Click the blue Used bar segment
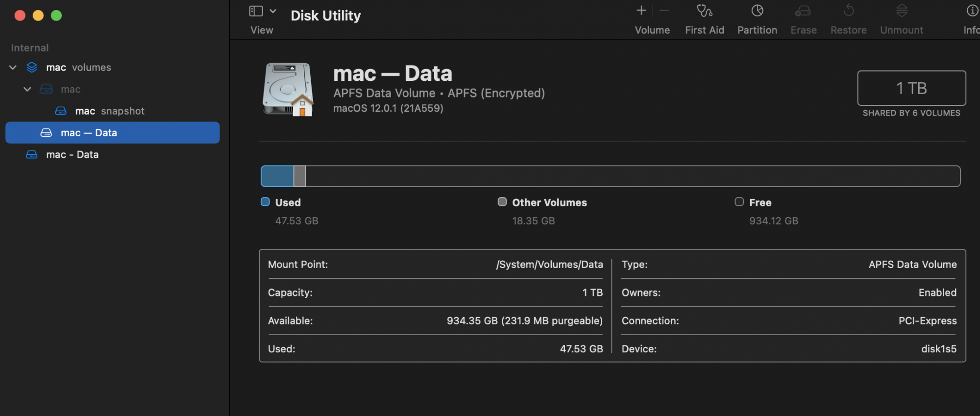 pyautogui.click(x=277, y=176)
